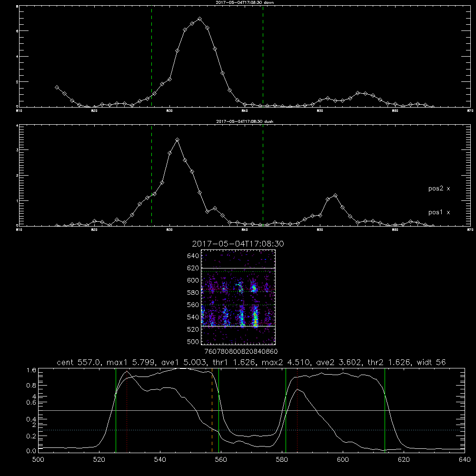Click the '560' label on the bottom plot x-axis
The width and height of the screenshot is (476, 476).
coord(221,459)
